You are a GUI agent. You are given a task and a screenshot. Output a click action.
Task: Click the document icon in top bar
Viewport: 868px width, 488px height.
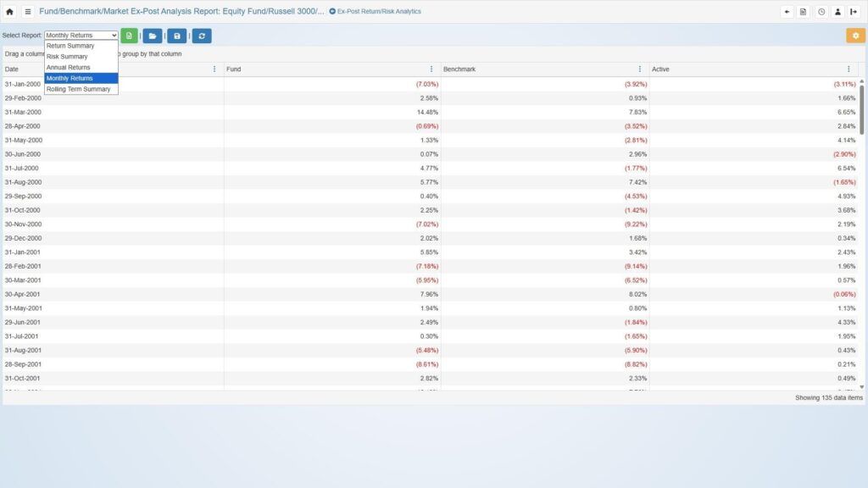tap(804, 12)
